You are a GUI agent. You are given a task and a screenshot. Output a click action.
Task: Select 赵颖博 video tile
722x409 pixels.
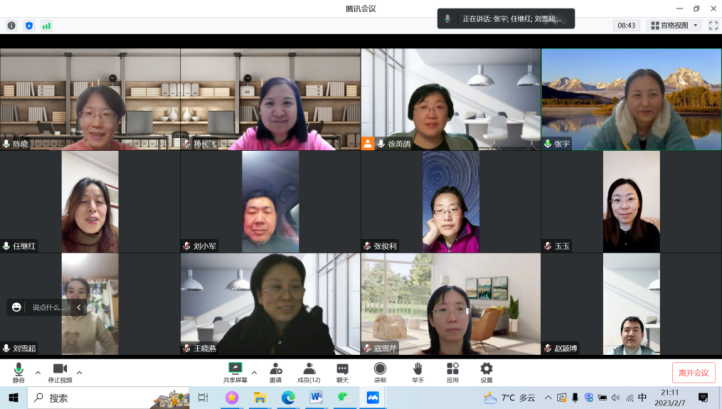[x=631, y=304]
